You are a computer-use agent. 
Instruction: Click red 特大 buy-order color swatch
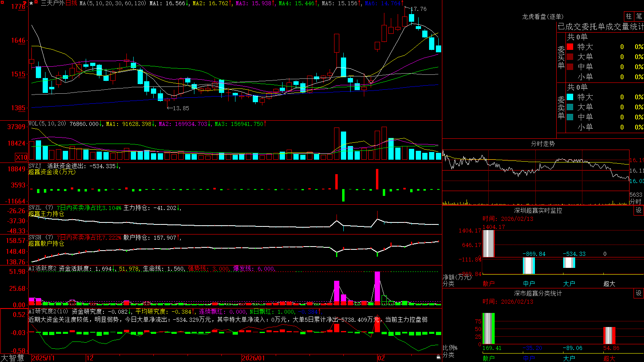[x=570, y=47]
